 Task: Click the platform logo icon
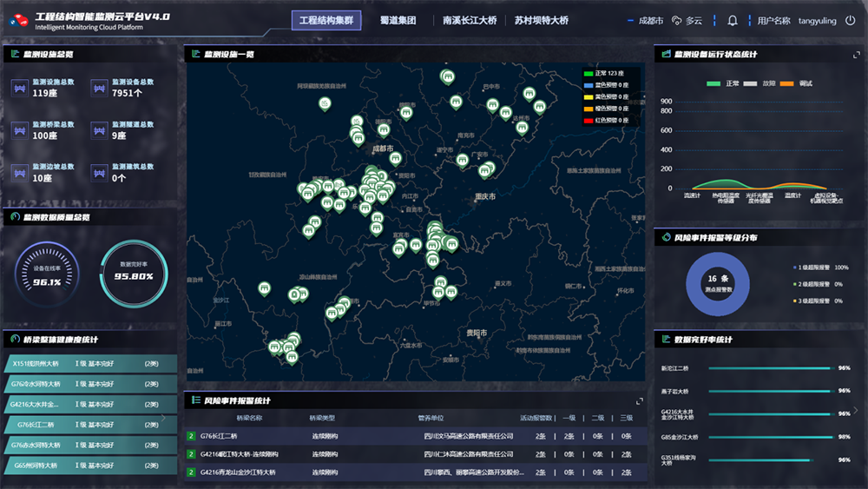pyautogui.click(x=19, y=20)
